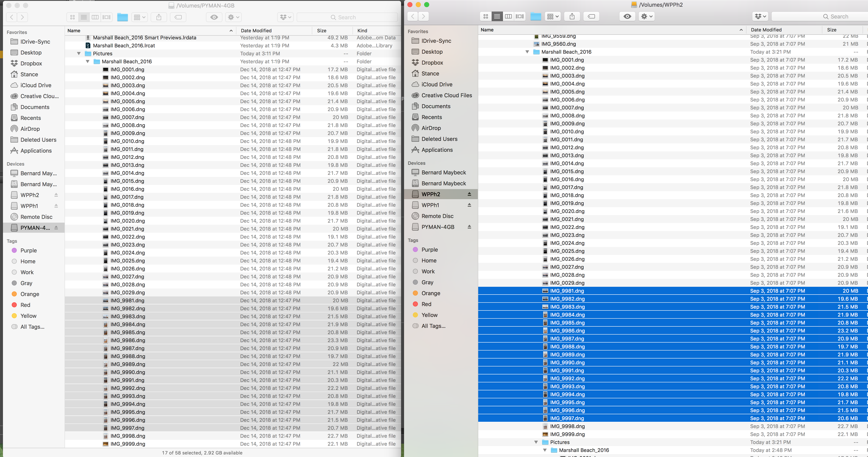Switch right window to column view
Viewport: 868px width, 457px height.
tap(508, 16)
